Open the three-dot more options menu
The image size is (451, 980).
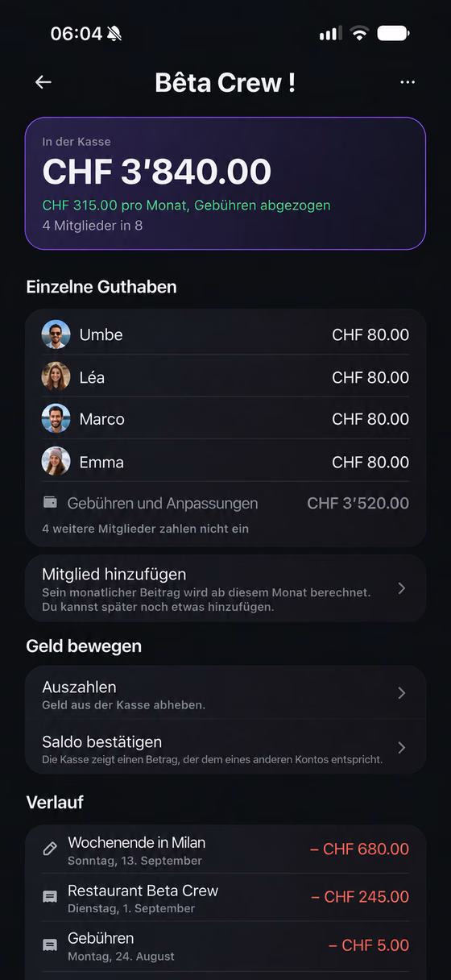pos(408,82)
